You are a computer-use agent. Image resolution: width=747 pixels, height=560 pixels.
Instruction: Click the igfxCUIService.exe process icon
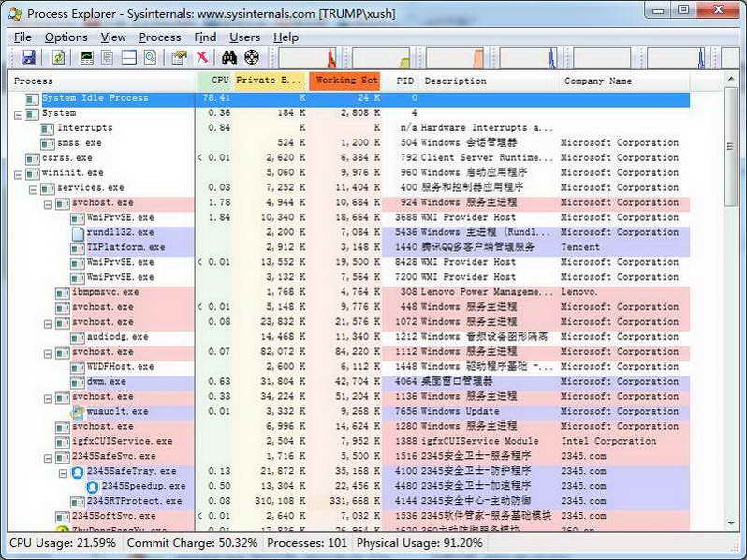(63, 442)
